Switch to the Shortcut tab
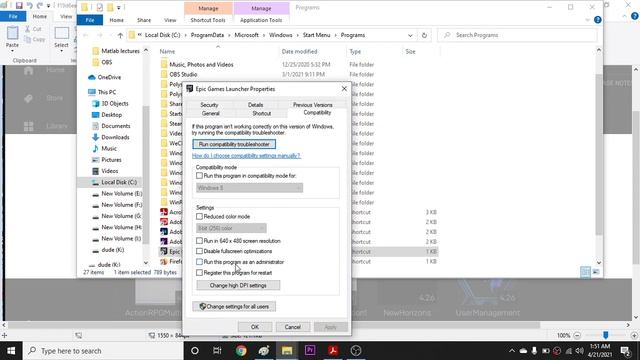The width and height of the screenshot is (640, 360). pyautogui.click(x=262, y=113)
